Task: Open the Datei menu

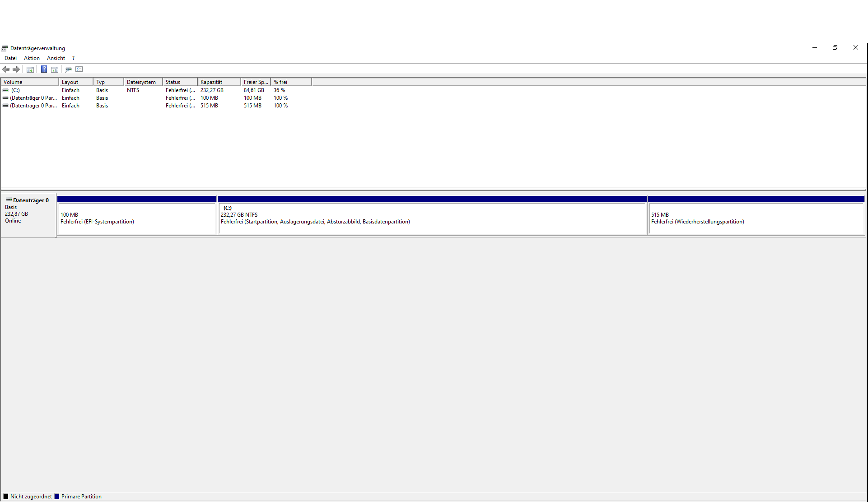Action: click(10, 58)
